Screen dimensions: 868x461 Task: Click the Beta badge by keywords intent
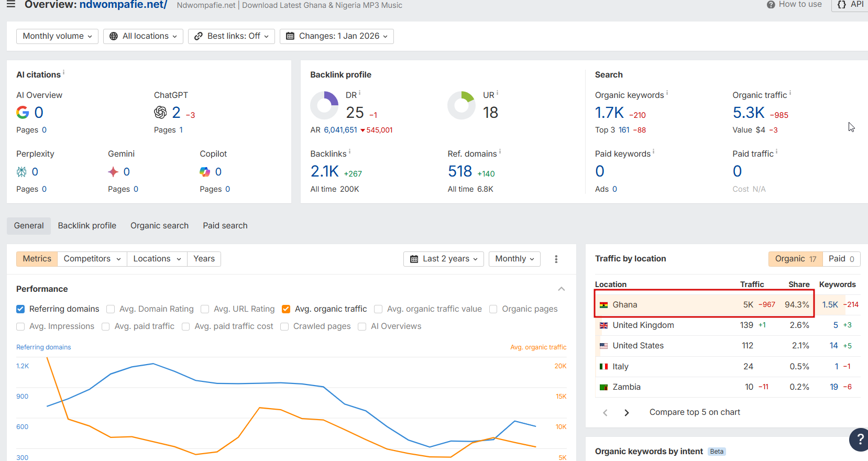click(x=717, y=452)
